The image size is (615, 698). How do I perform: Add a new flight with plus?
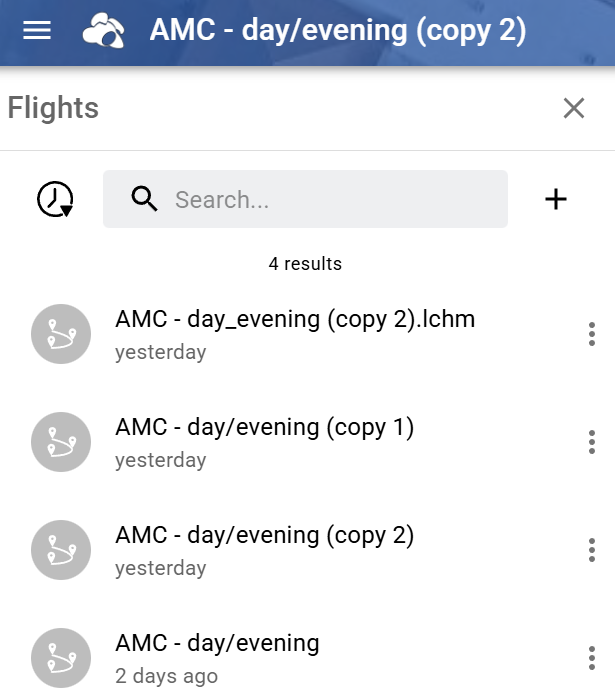[x=556, y=200]
